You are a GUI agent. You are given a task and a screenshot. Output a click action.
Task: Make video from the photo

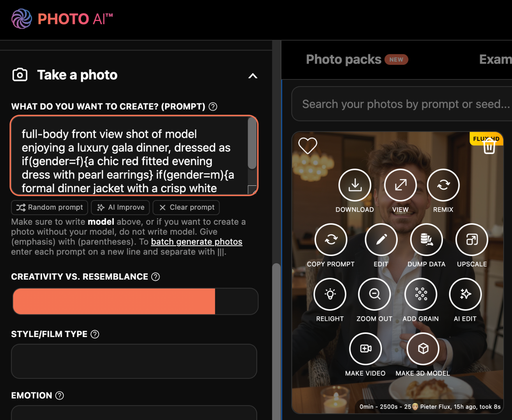pyautogui.click(x=365, y=349)
